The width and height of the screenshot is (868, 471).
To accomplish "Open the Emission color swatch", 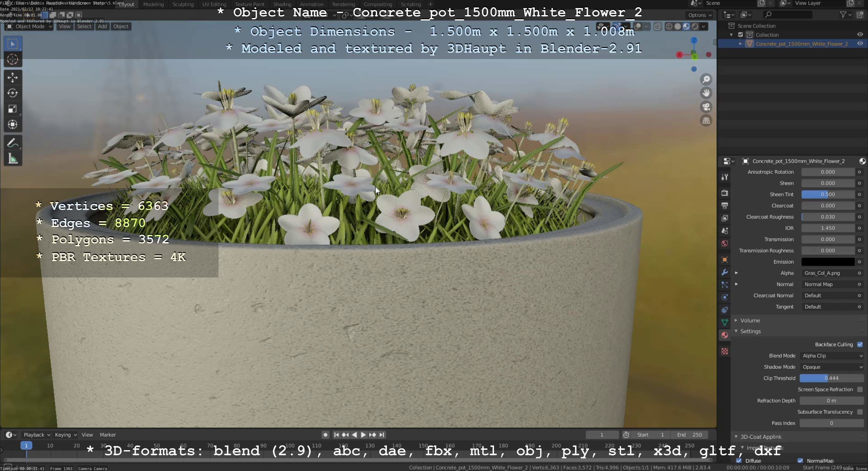I will pyautogui.click(x=828, y=262).
